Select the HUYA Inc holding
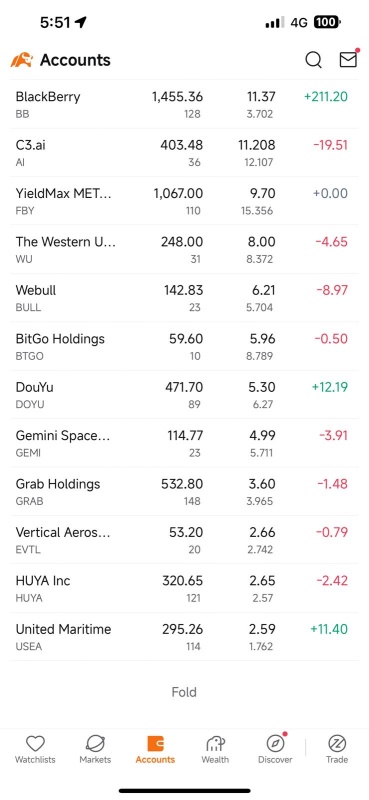369x800 pixels. [184, 588]
